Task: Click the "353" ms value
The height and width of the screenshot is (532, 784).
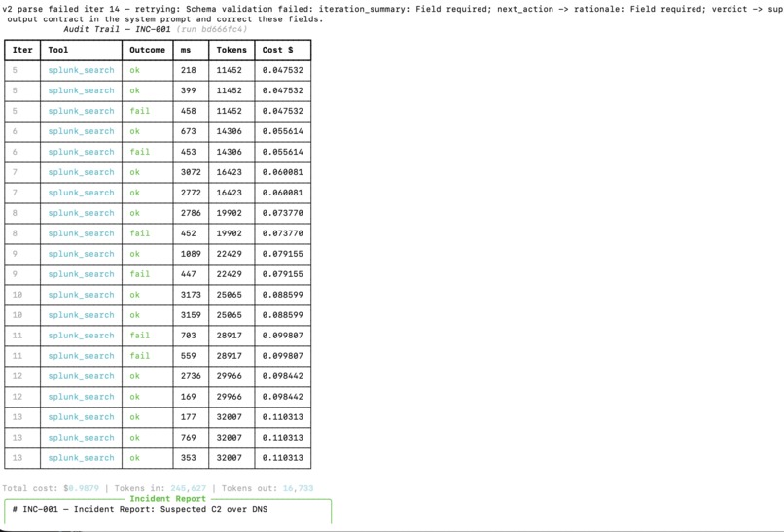Action: tap(188, 458)
